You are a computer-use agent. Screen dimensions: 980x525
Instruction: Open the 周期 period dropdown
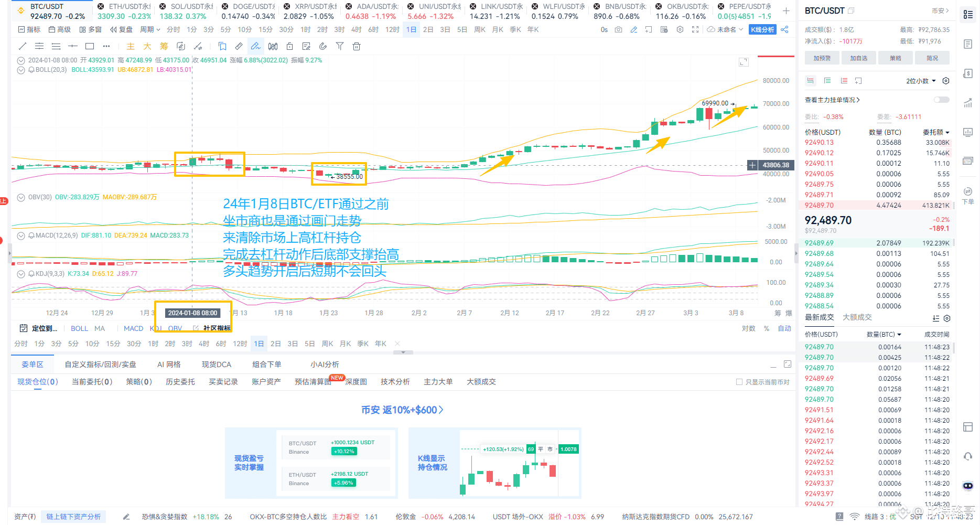(150, 29)
